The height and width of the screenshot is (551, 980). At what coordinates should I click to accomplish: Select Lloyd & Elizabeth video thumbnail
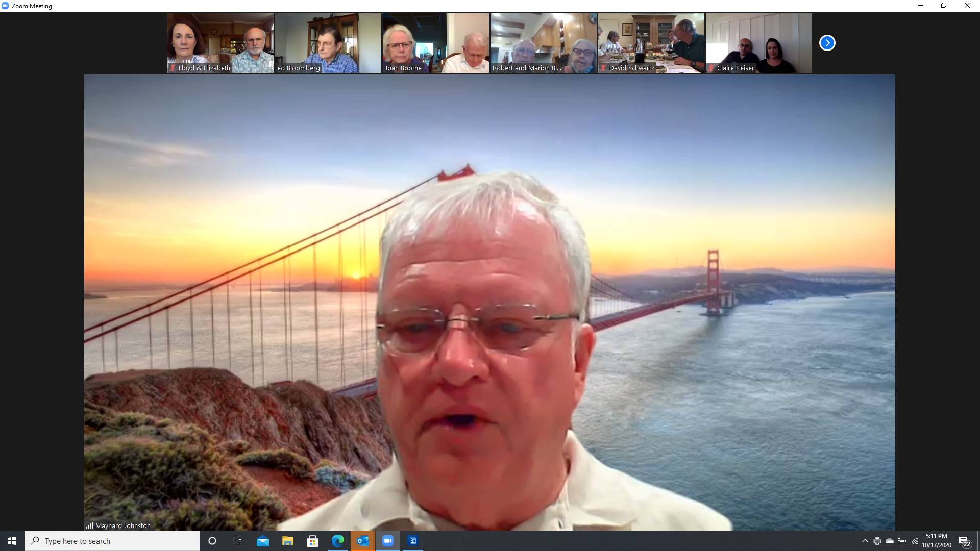pos(220,43)
